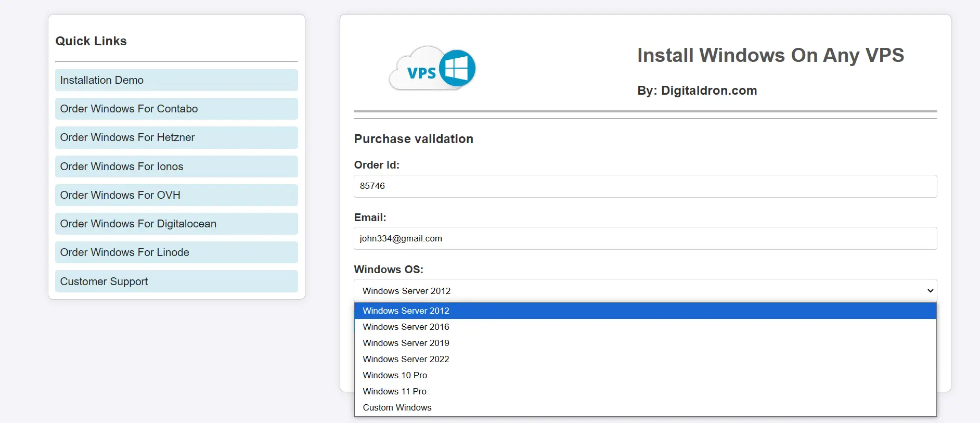Pick Windows Server 2016 option
The width and height of the screenshot is (980, 423).
point(645,327)
